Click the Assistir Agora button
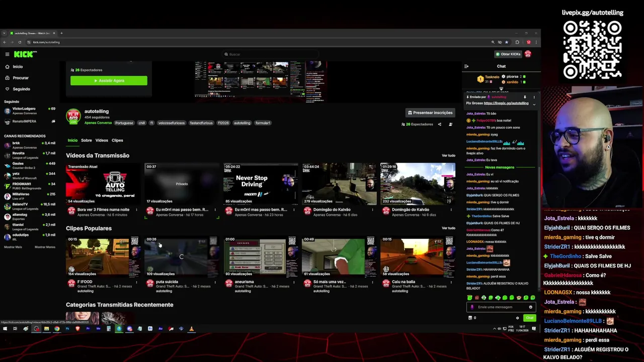The width and height of the screenshot is (644, 362). (x=109, y=80)
